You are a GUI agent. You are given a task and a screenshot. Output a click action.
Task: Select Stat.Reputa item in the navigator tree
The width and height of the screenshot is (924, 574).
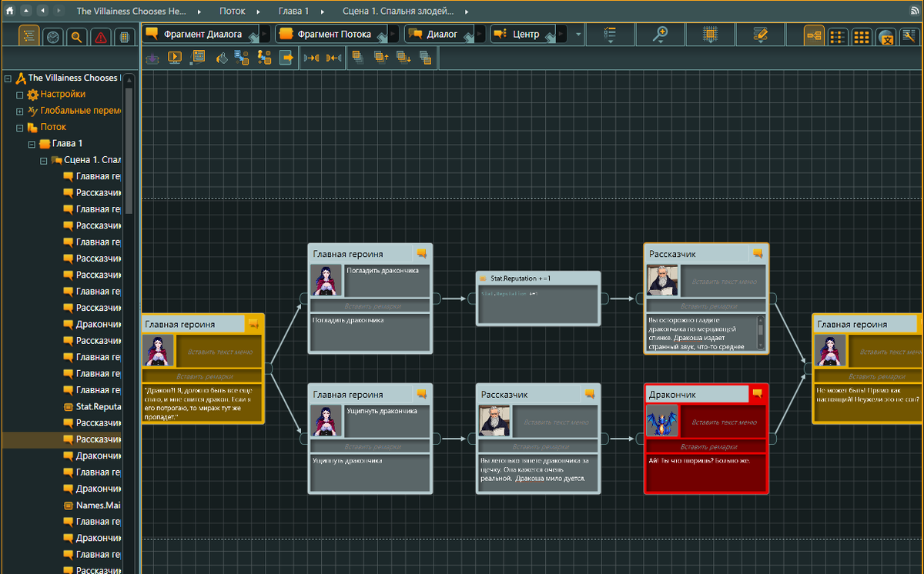[x=98, y=406]
